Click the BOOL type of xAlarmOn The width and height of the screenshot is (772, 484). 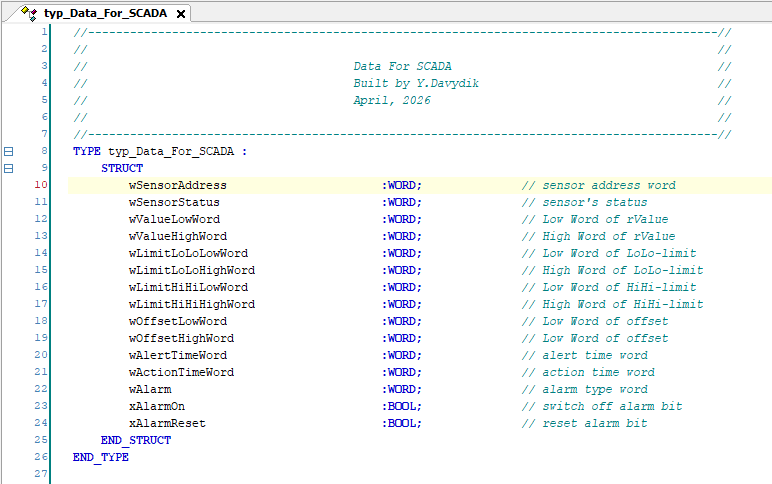402,406
